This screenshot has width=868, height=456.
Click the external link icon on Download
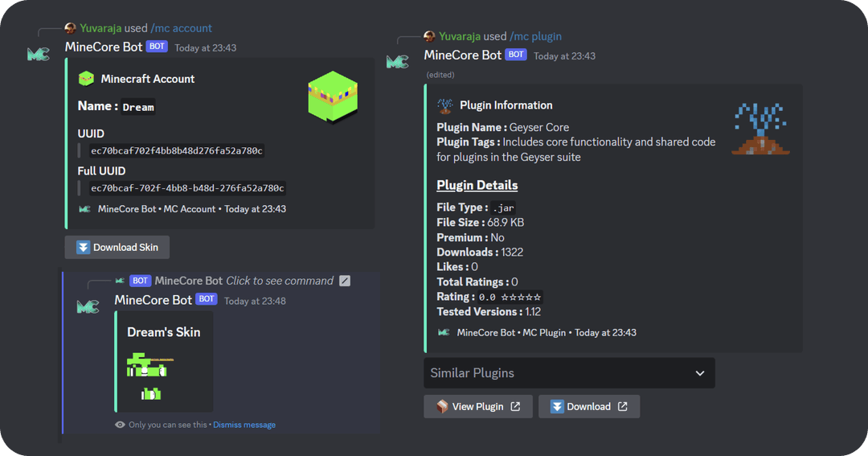pos(623,407)
